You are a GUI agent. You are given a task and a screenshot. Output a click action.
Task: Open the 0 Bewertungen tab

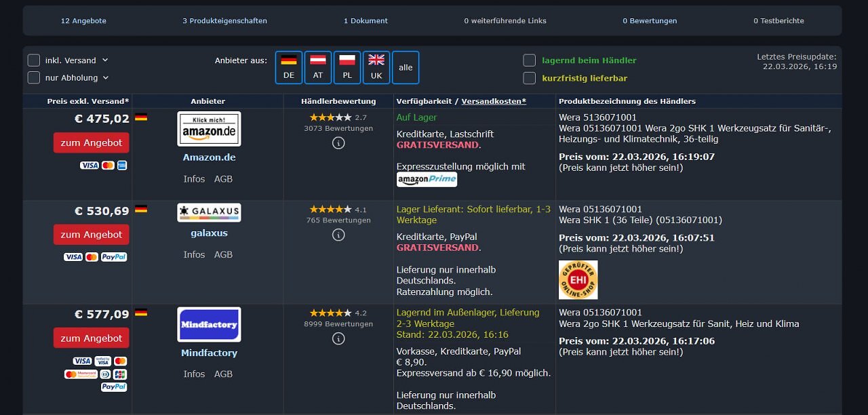(650, 21)
